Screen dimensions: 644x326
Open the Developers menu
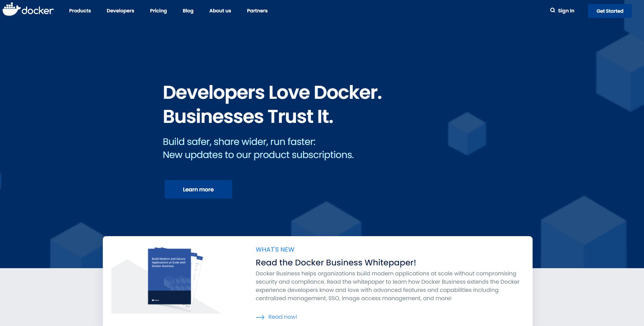pos(120,11)
